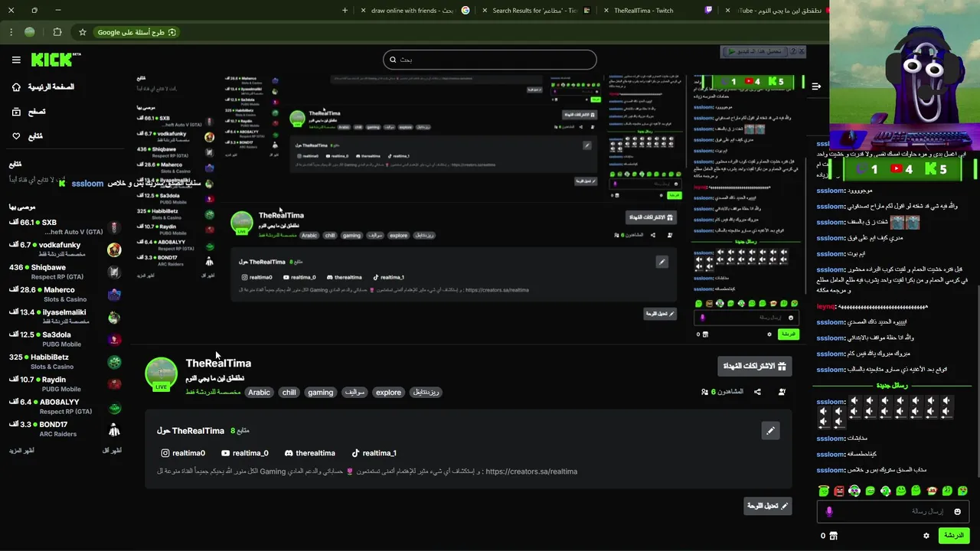Open the browser three-dot menu
Screen dimensions: 980x551
[11, 32]
